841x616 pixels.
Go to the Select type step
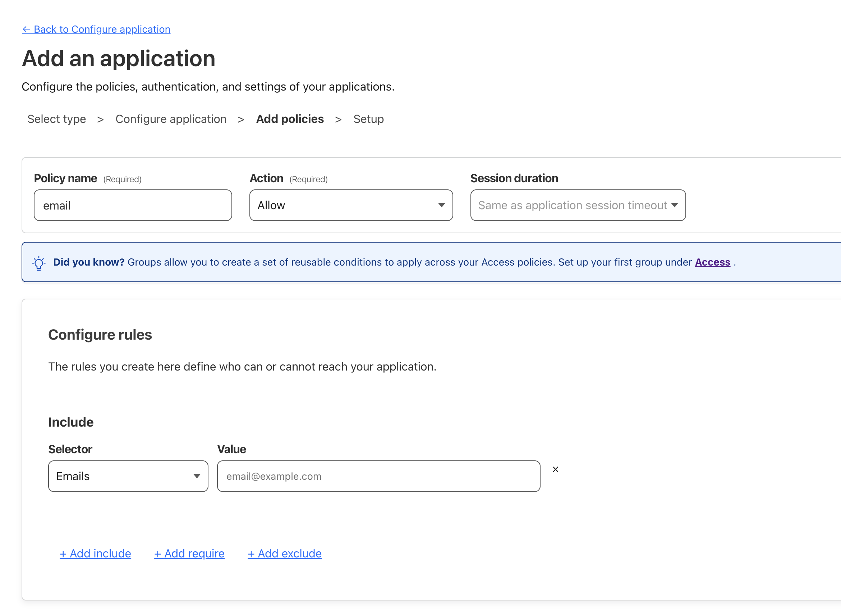[57, 119]
